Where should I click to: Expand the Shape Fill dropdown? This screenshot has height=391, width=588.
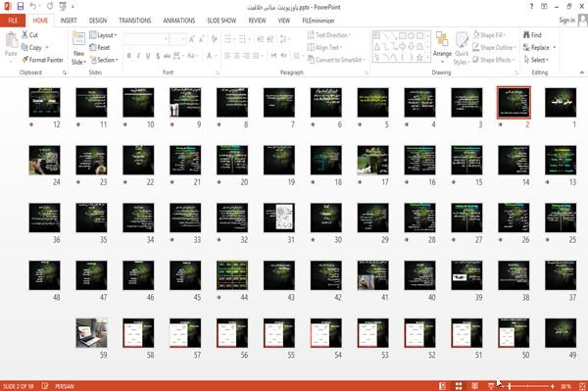click(489, 35)
